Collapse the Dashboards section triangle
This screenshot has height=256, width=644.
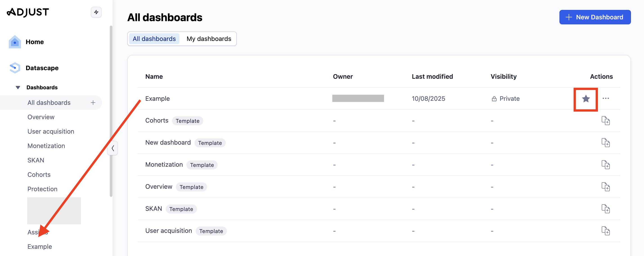(18, 87)
